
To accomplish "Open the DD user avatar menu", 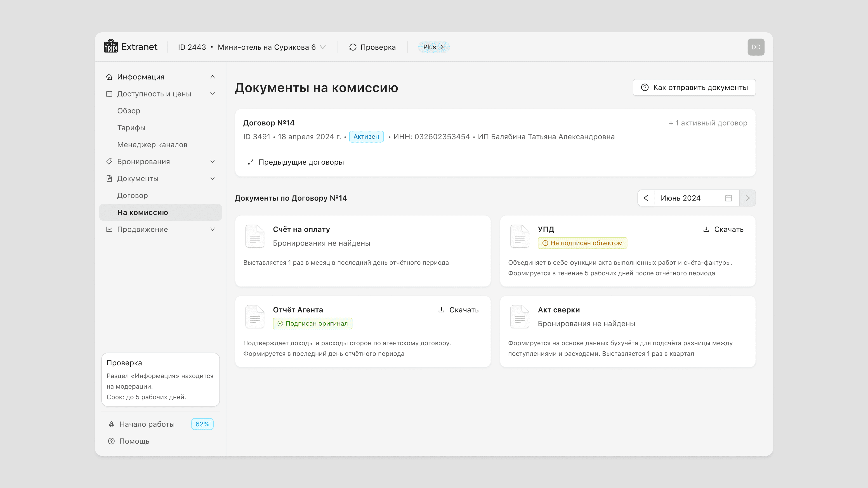I will [x=755, y=47].
